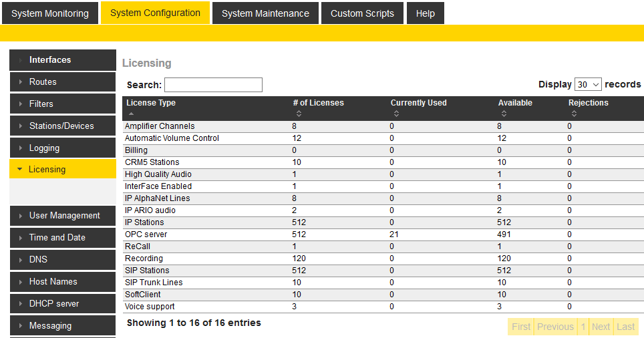Click the Next pagination button
Screen dimensions: 644x338
[601, 327]
